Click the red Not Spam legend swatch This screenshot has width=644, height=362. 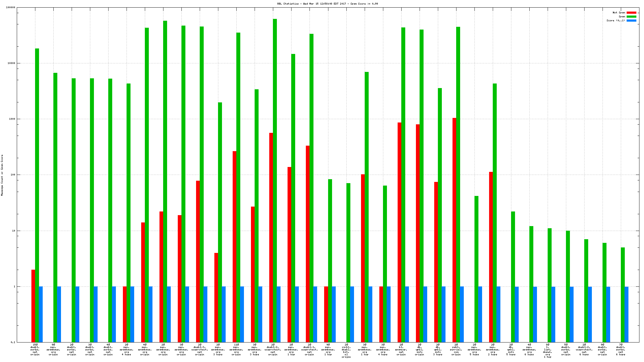point(631,13)
